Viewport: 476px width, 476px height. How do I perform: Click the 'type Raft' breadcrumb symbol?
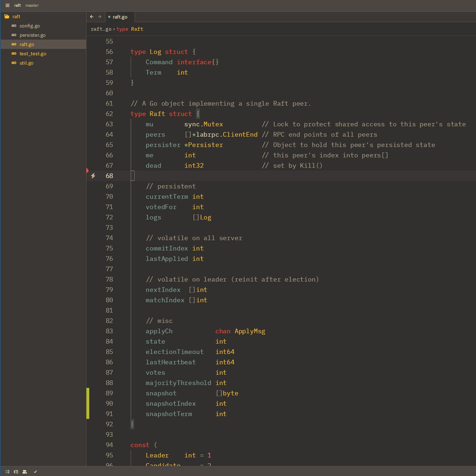coord(130,29)
